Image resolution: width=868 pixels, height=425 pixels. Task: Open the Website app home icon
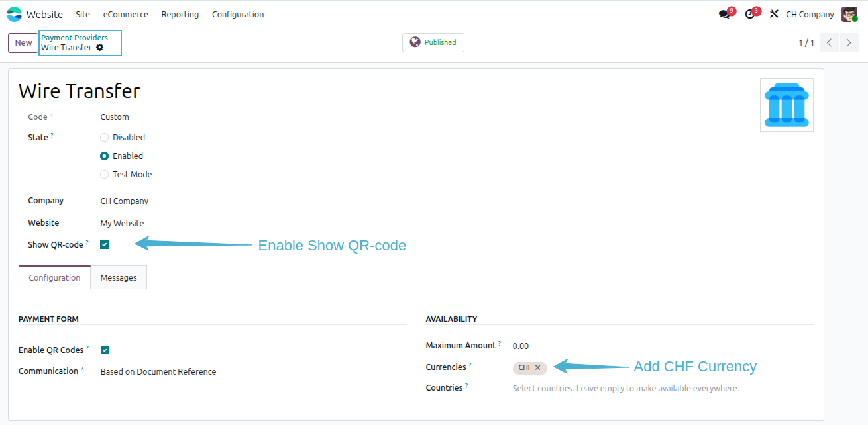coord(14,14)
